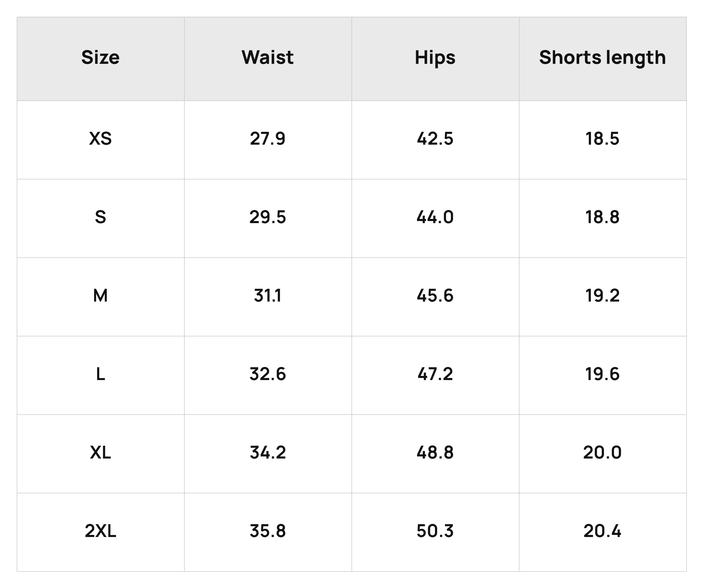Viewport: 703px width, 588px height.
Task: Click the 42.5 hips value
Action: [x=435, y=139]
